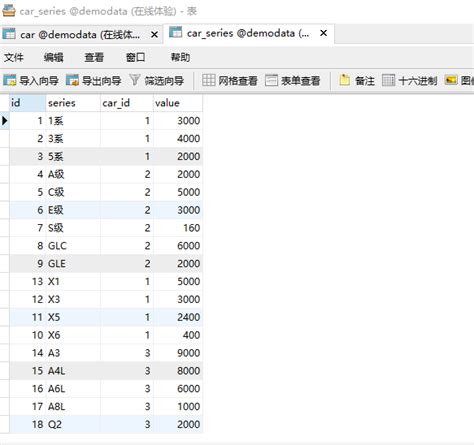Viewport: 474px width, 445px height.
Task: Click the value cell '400'
Action: [x=178, y=335]
